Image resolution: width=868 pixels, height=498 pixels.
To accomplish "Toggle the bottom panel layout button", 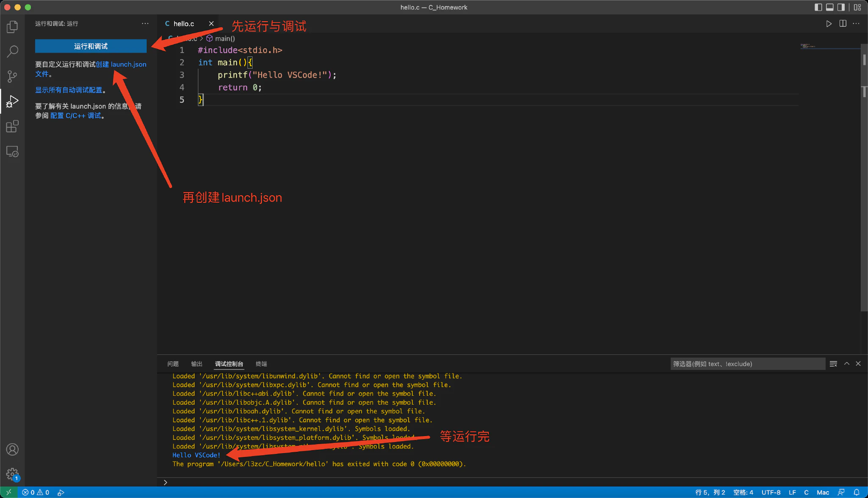I will tap(829, 7).
